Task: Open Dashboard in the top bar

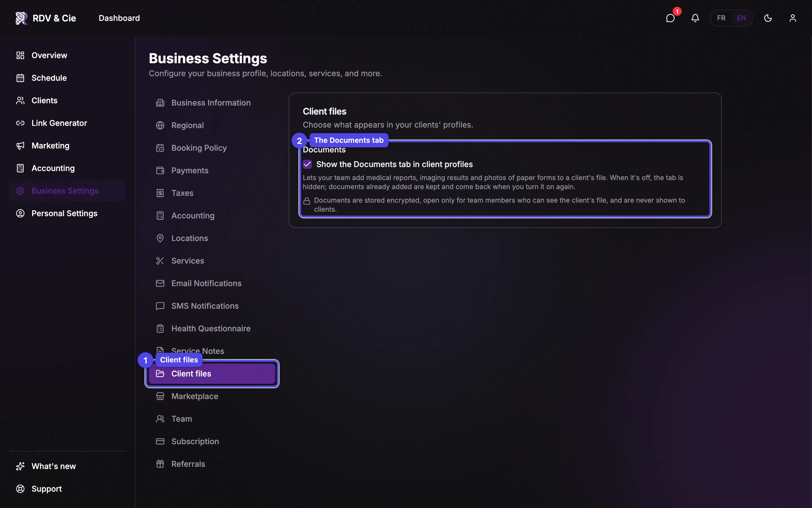Action: tap(119, 18)
